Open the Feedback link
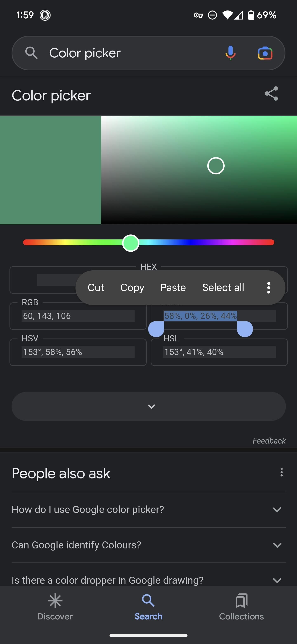Image resolution: width=297 pixels, height=644 pixels. point(269,440)
